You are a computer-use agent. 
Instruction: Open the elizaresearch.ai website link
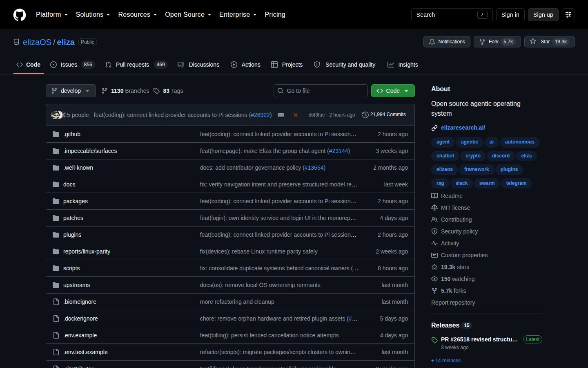[x=463, y=128]
